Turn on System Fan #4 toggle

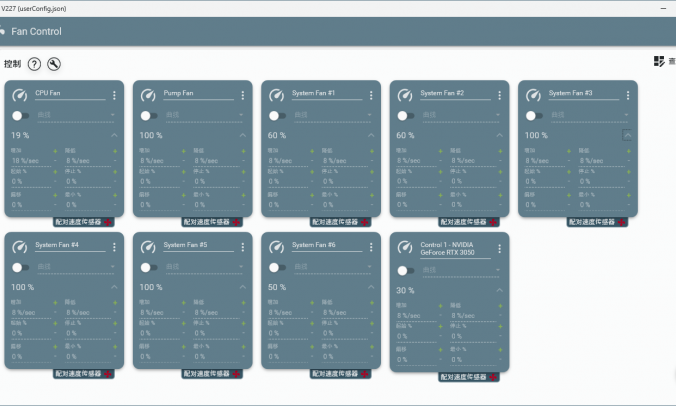19,268
